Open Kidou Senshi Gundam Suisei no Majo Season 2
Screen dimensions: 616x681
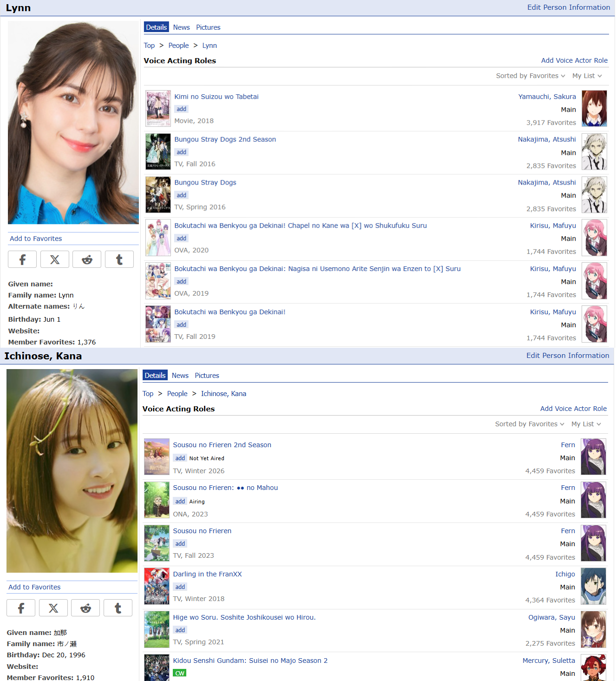[250, 661]
